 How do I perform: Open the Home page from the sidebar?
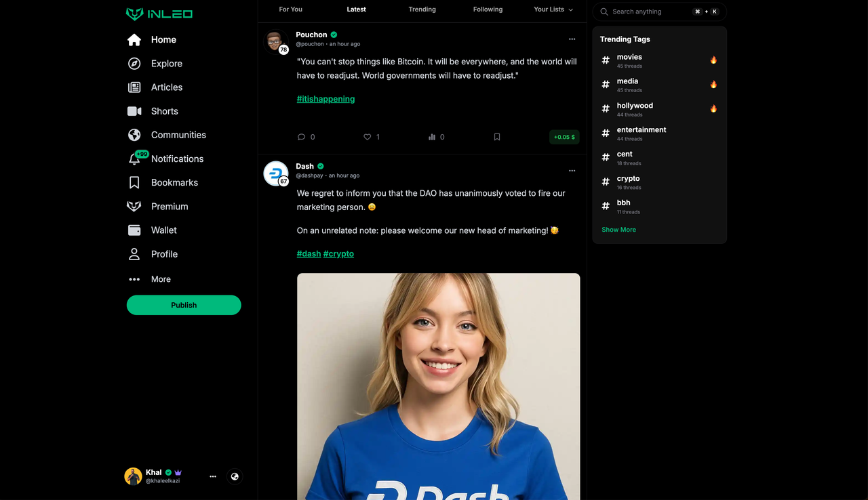pyautogui.click(x=152, y=40)
